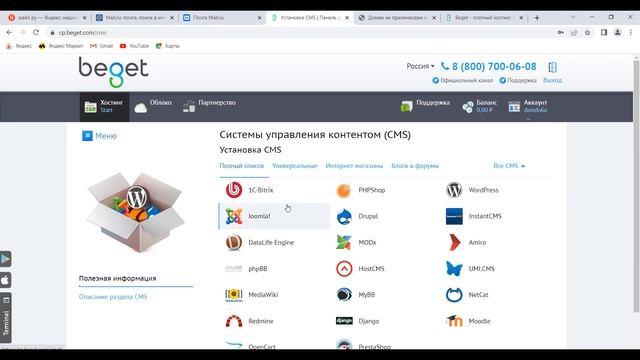Open the Gmail bookmark

point(101,46)
